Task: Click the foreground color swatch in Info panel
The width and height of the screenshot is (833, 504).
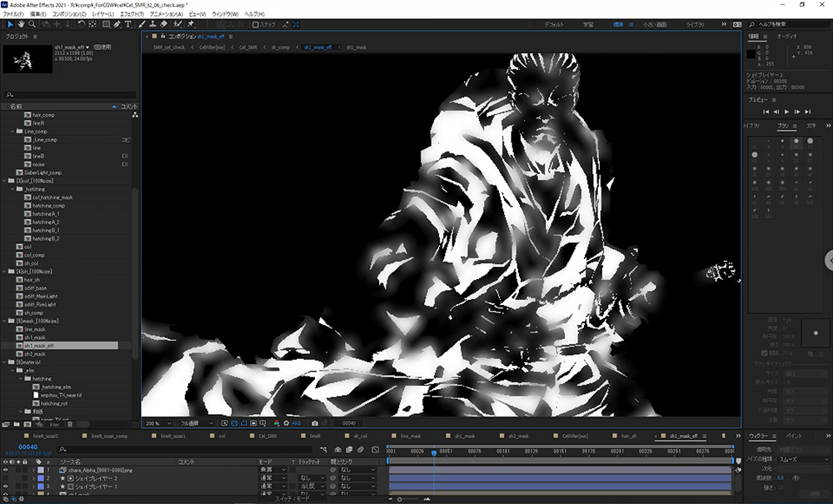Action: point(751,54)
